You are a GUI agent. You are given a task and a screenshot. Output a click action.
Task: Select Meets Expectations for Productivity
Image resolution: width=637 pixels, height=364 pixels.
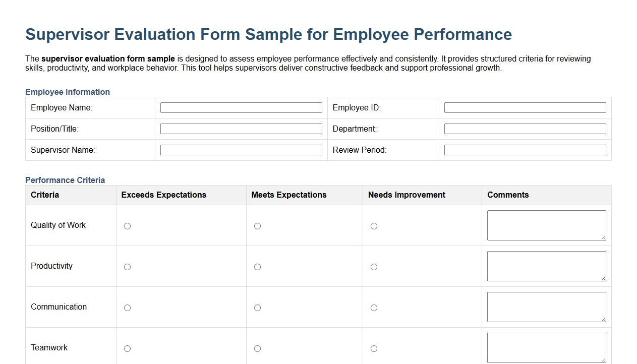pos(257,267)
